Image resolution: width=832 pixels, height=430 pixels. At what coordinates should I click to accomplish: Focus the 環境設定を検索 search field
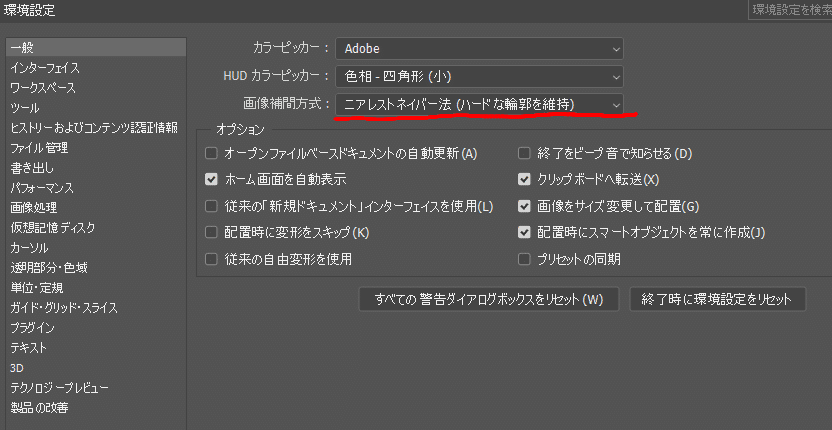pos(790,10)
